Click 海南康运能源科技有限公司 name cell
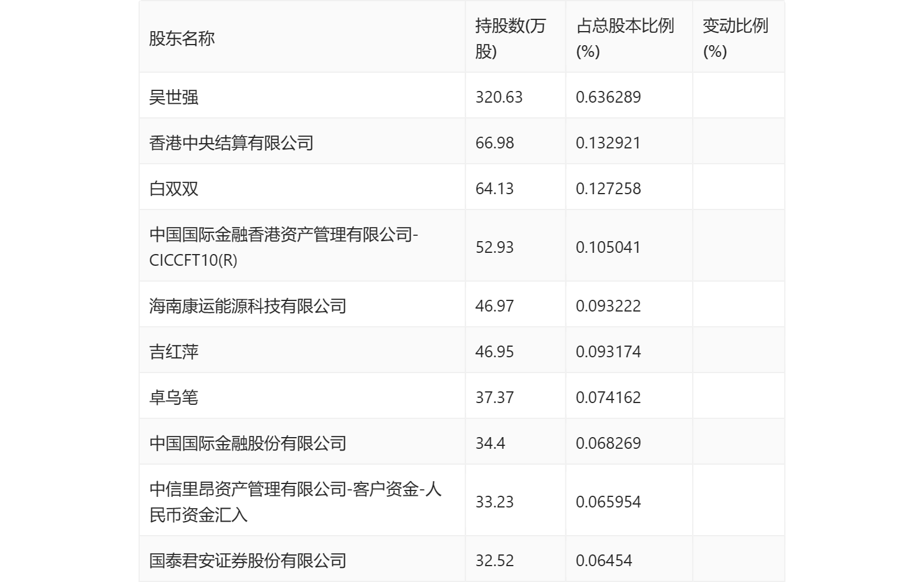 pos(248,306)
